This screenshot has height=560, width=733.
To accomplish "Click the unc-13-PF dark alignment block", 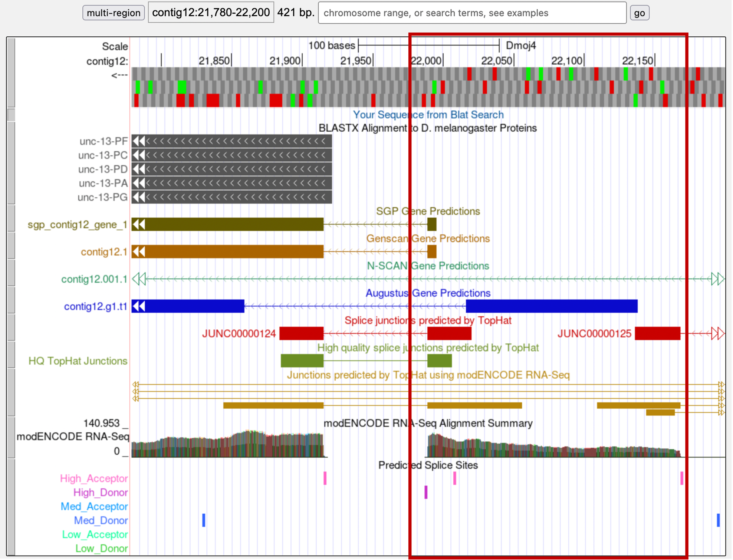I will click(x=232, y=141).
